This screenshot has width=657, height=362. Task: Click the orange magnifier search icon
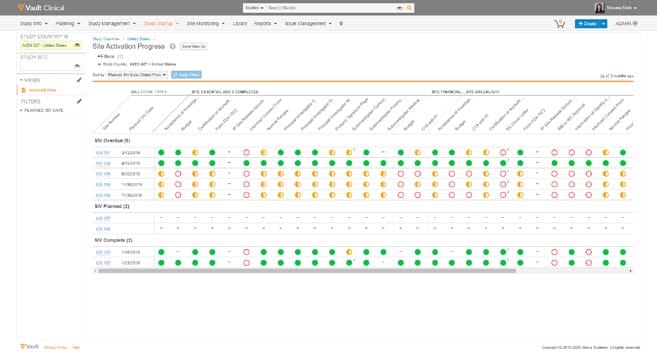[x=409, y=8]
